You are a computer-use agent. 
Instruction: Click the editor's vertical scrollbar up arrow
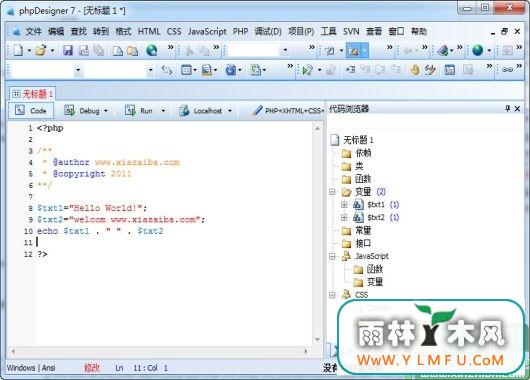pyautogui.click(x=317, y=128)
